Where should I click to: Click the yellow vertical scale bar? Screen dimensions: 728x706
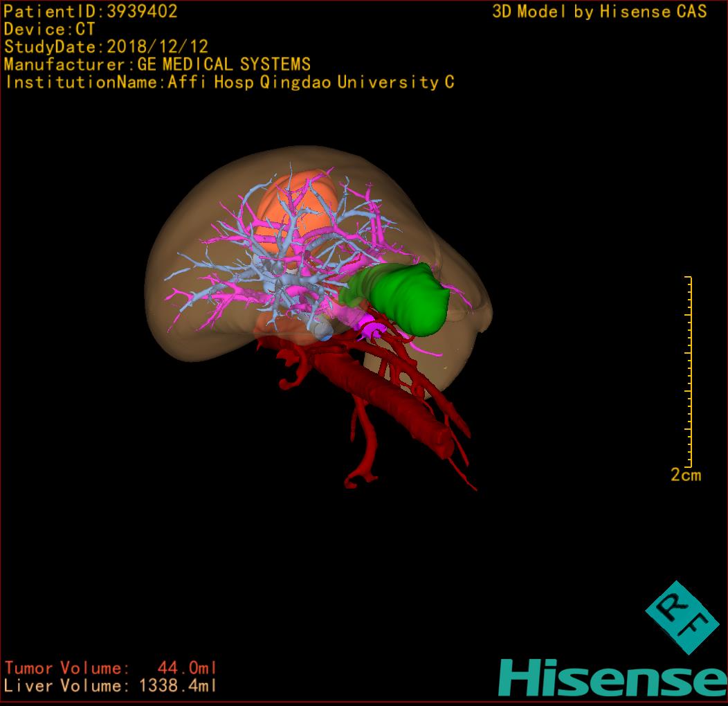coord(689,372)
